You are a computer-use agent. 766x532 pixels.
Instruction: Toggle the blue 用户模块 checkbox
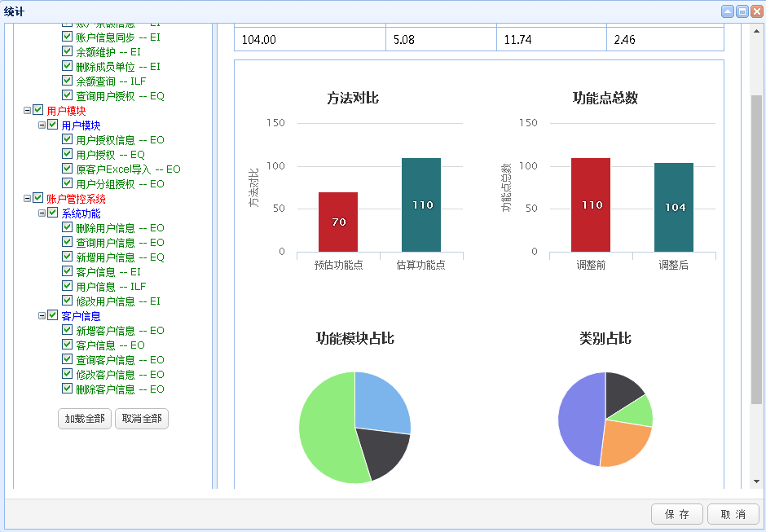53,125
